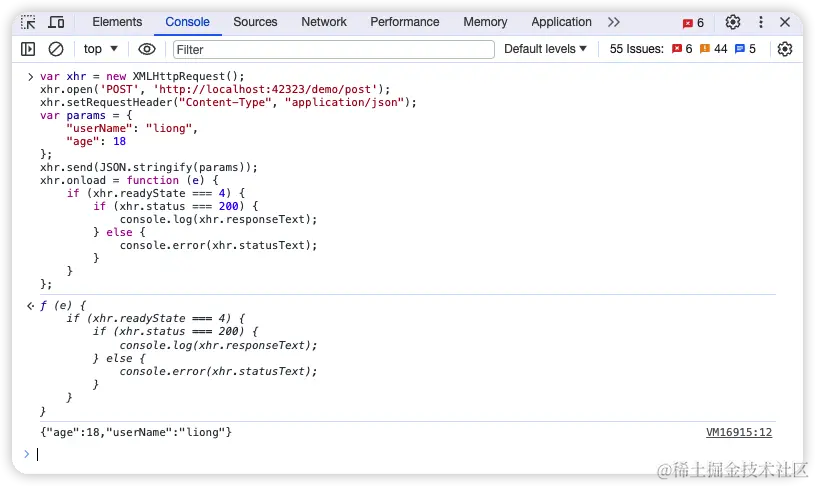This screenshot has height=486, width=815.
Task: Show more tabs with double chevron
Action: click(x=614, y=22)
